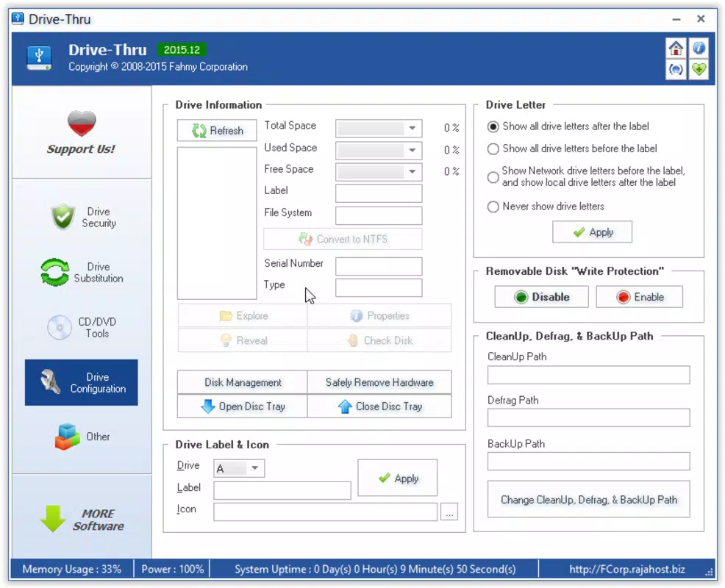Select Drive Configuration section
725x588 pixels.
click(x=82, y=383)
